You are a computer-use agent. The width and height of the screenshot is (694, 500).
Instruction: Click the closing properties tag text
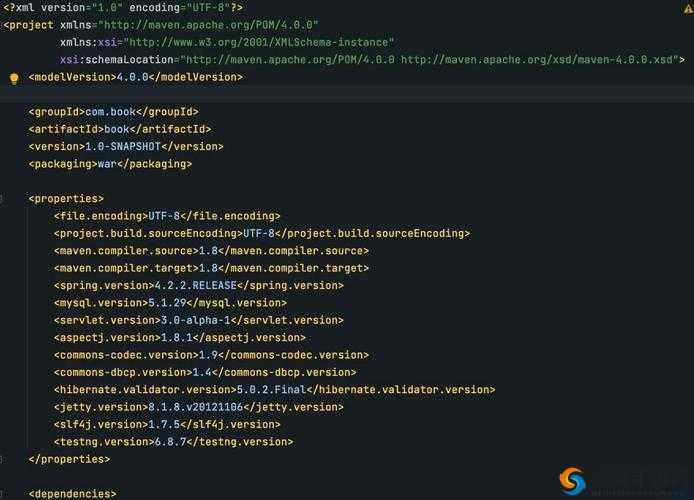pyautogui.click(x=69, y=459)
